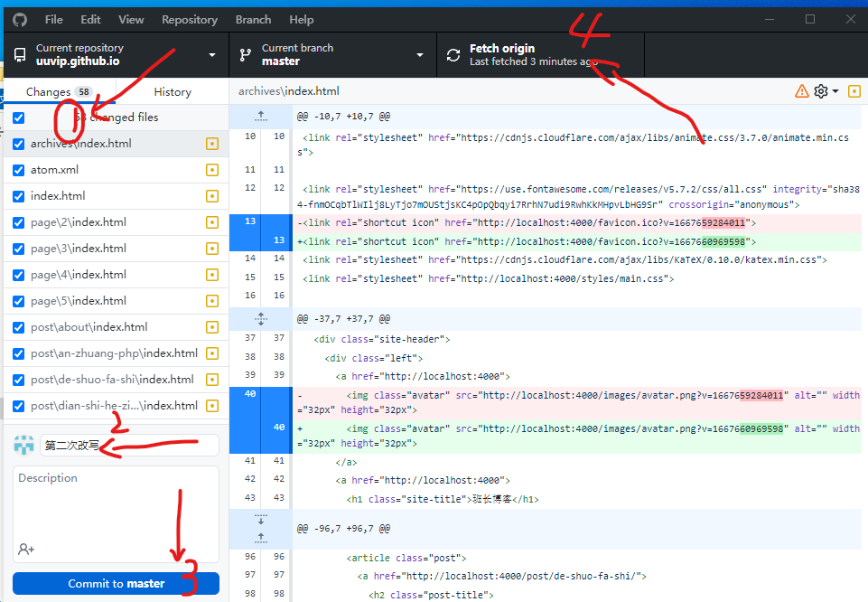Screen dimensions: 868x602
Task: Click the current repository icon
Action: (x=20, y=55)
